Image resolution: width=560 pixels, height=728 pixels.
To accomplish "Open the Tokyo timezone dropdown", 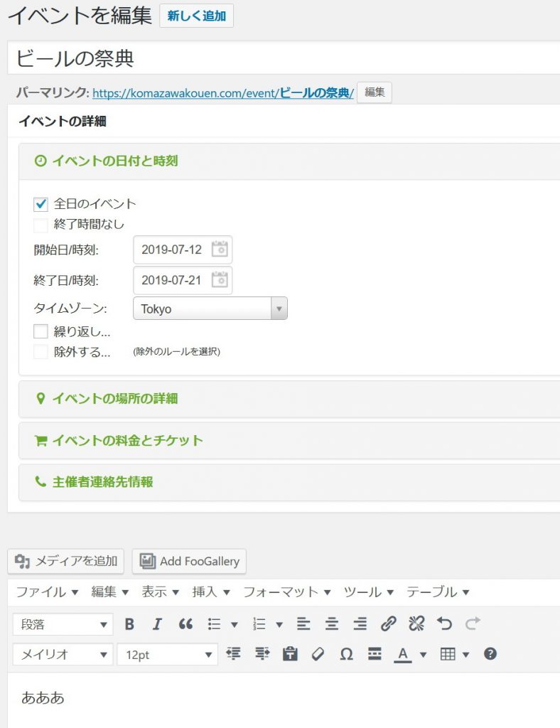I will 210,309.
